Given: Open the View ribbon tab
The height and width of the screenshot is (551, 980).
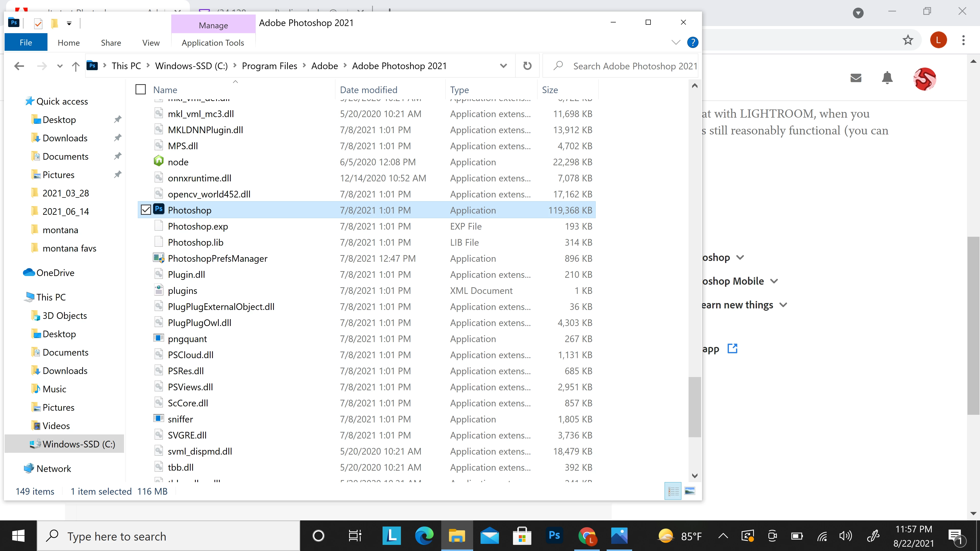Looking at the screenshot, I should tap(151, 43).
